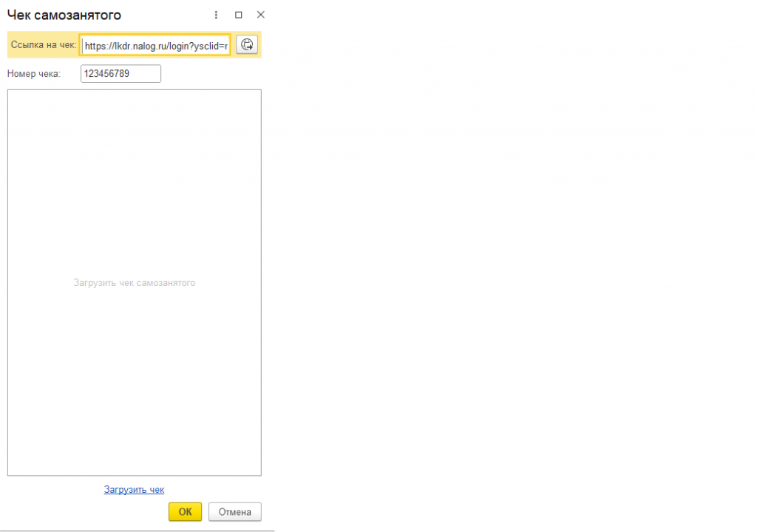Click the Чек самозанятого window title
This screenshot has width=757, height=532.
pos(64,15)
